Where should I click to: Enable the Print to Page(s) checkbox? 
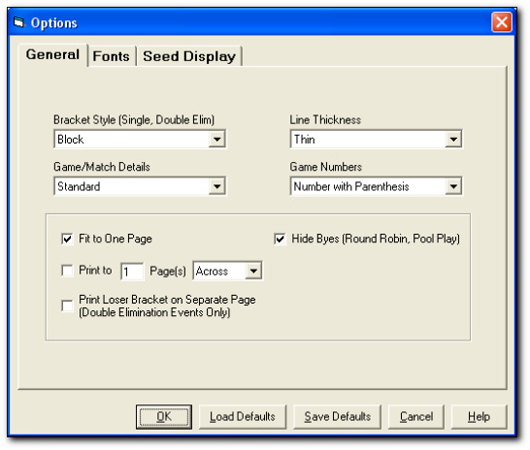(x=67, y=270)
